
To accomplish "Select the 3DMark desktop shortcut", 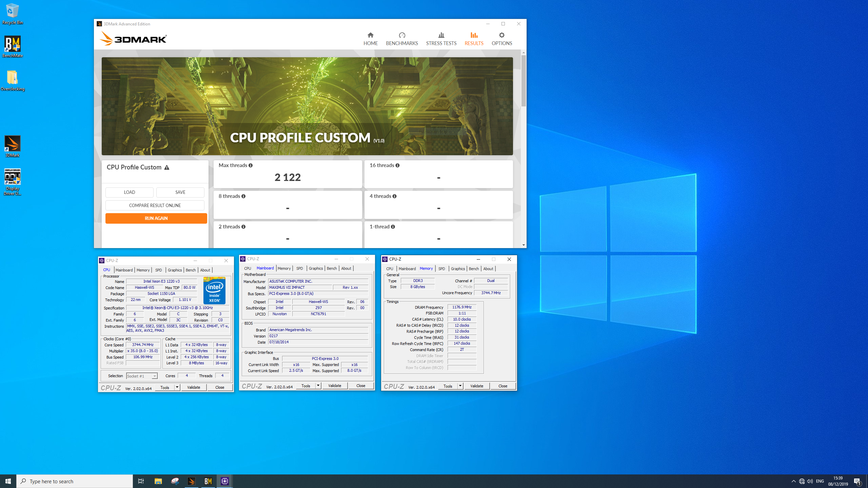I will tap(13, 146).
